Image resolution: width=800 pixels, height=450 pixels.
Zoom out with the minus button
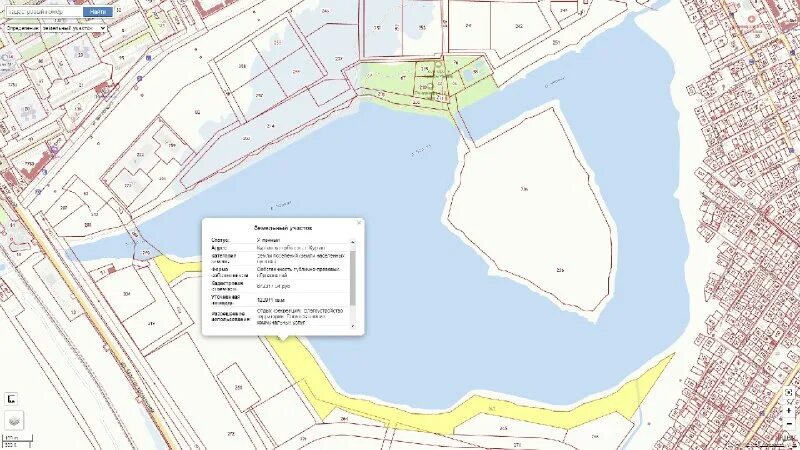click(789, 423)
